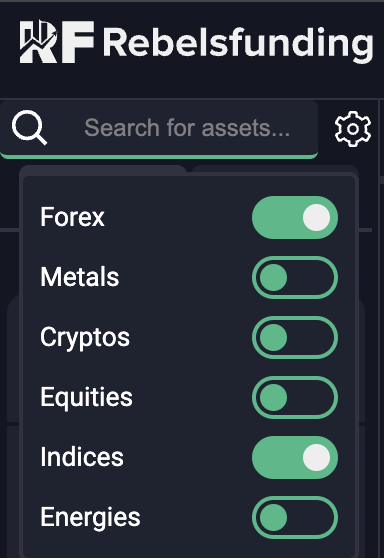This screenshot has height=558, width=384.
Task: Click the Metals category label
Action: point(79,277)
